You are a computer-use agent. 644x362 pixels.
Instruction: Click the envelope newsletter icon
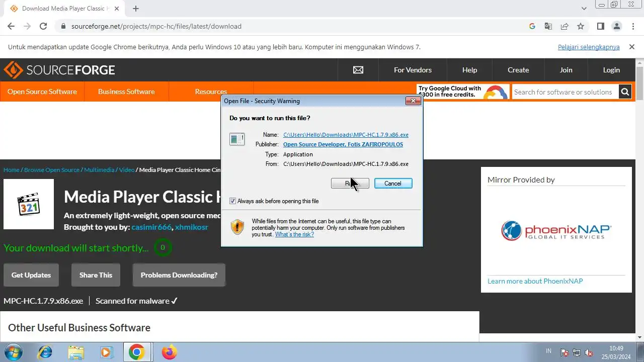358,70
